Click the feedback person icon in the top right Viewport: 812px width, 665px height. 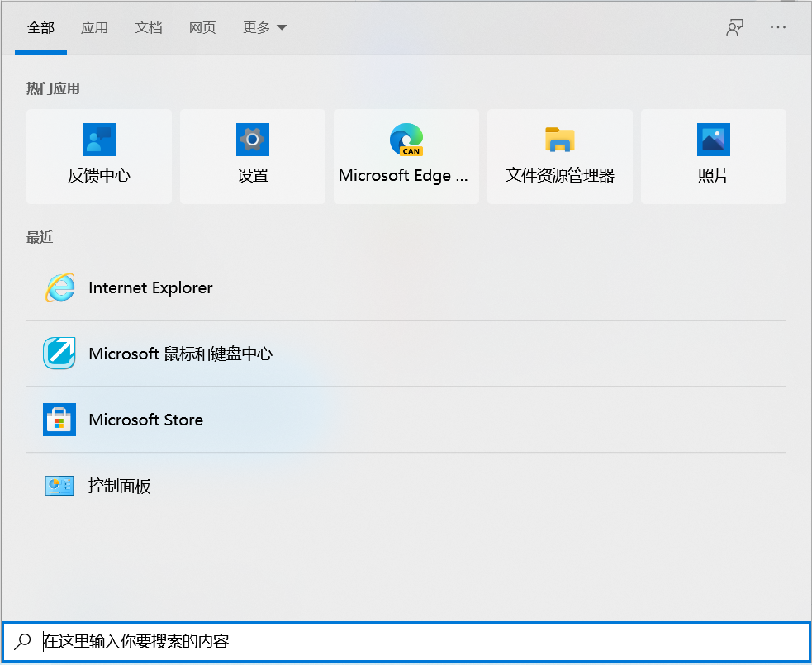coord(734,27)
